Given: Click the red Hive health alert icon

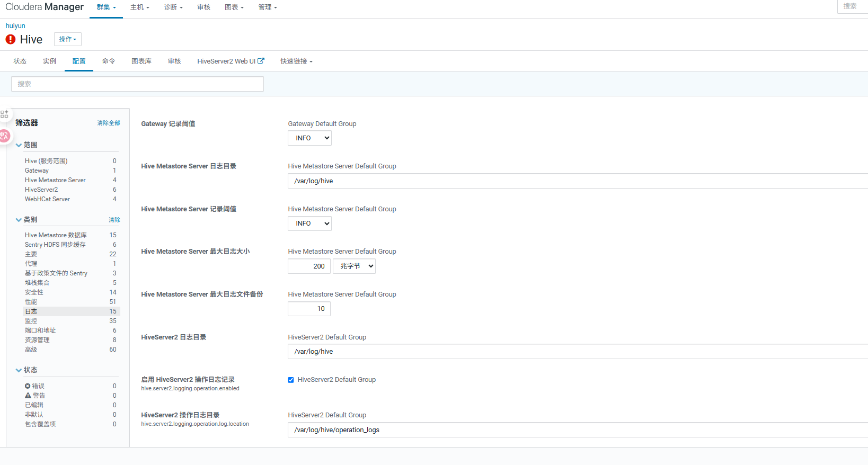Looking at the screenshot, I should tap(11, 39).
